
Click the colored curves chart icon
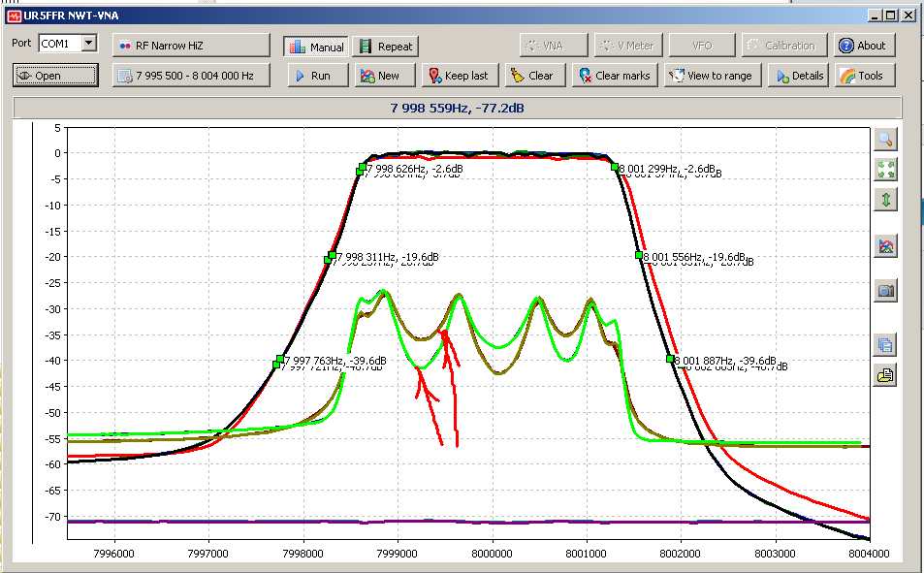[x=884, y=246]
